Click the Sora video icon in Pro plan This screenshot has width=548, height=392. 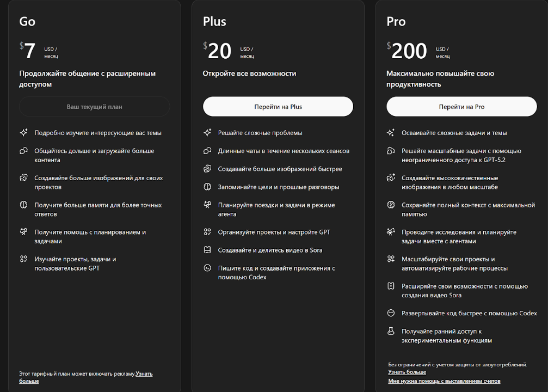(x=391, y=286)
